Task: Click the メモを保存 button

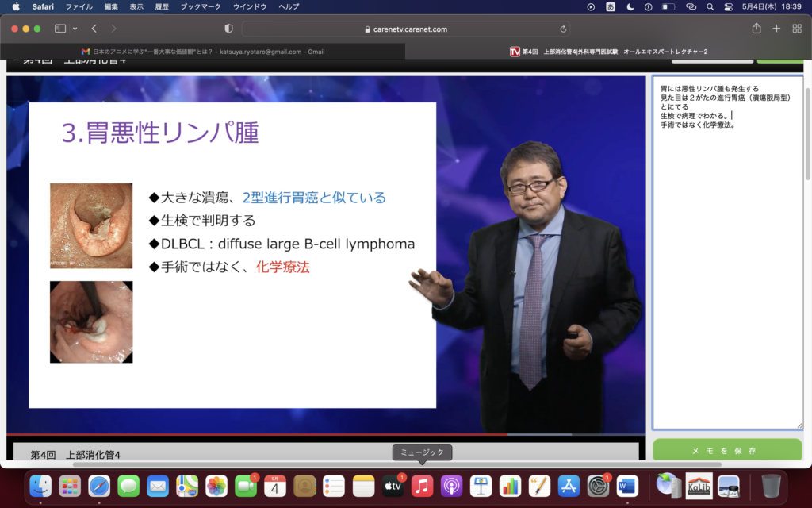Action: coord(727,450)
